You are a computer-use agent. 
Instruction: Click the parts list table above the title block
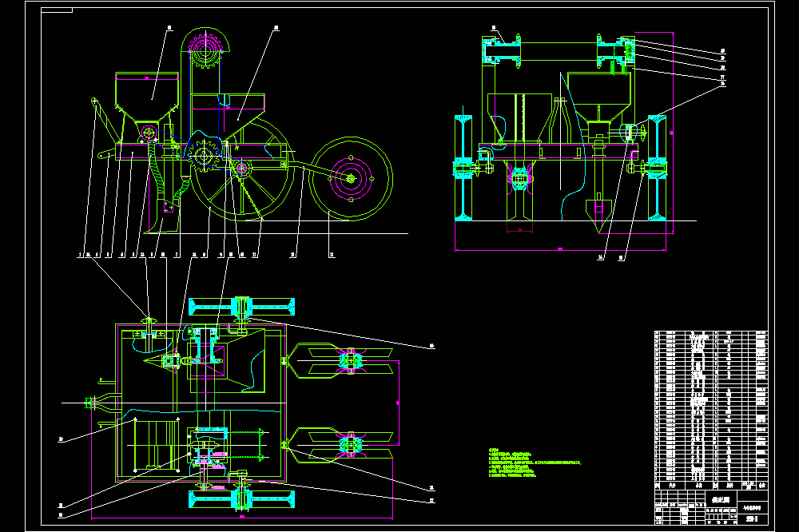[711, 410]
